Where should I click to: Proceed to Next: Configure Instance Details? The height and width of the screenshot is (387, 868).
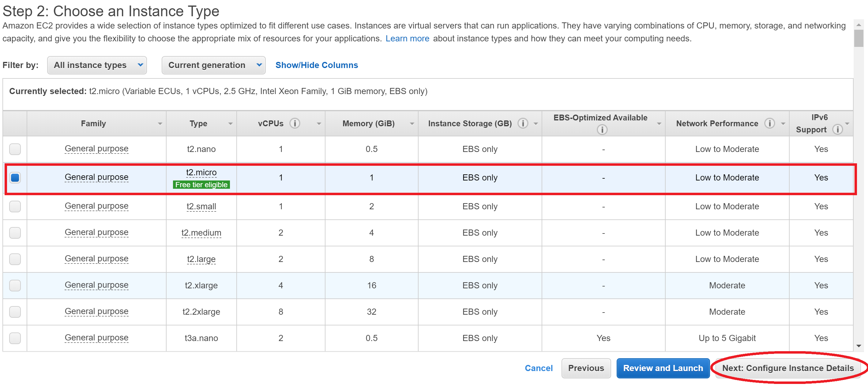pyautogui.click(x=787, y=368)
